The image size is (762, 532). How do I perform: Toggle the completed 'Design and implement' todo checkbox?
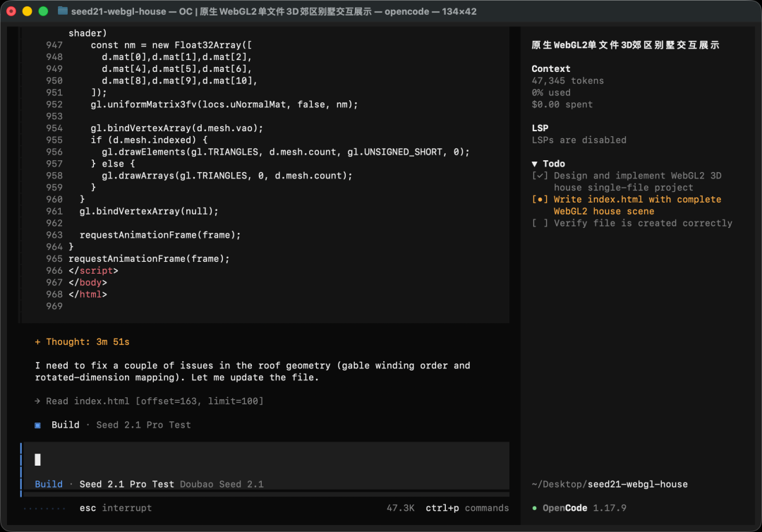pos(540,176)
